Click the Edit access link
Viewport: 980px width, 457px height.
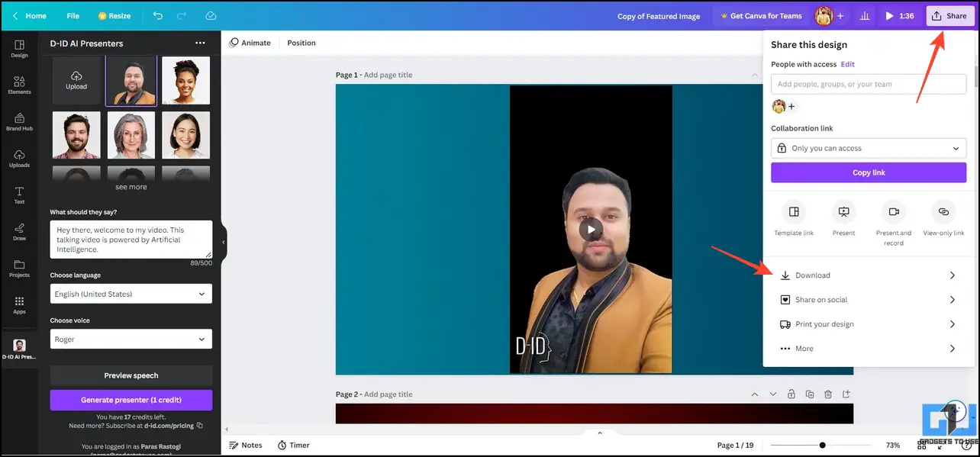click(x=847, y=64)
